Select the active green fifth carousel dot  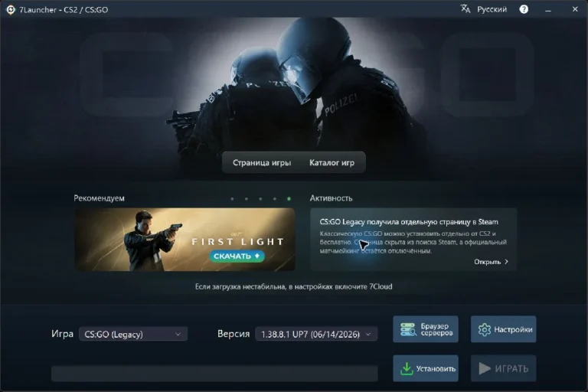[289, 199]
